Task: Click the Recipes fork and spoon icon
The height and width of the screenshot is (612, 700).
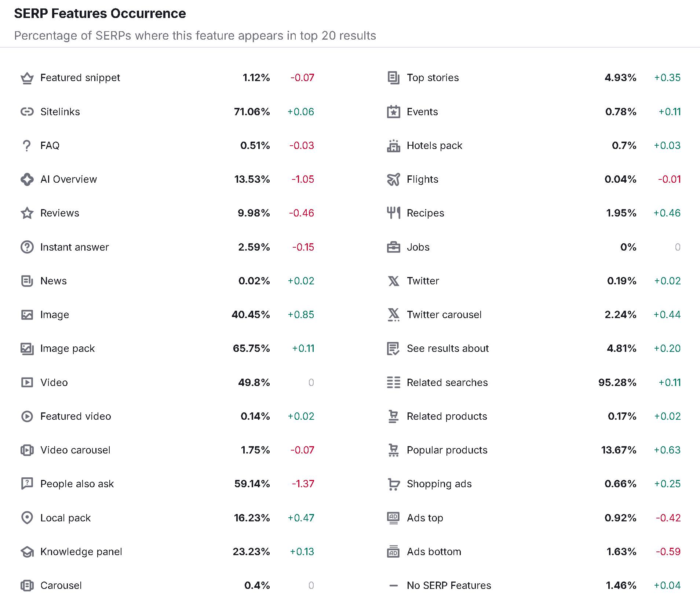Action: [394, 213]
